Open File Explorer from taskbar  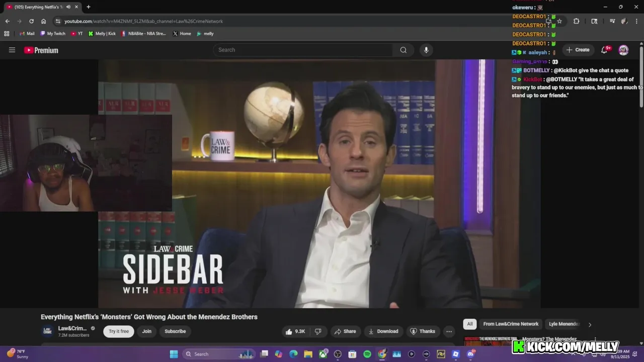[308, 354]
